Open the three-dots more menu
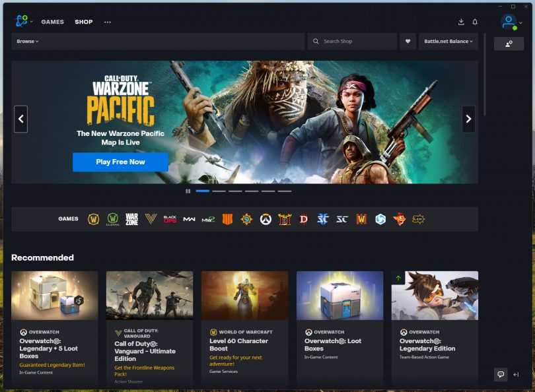 pos(108,22)
